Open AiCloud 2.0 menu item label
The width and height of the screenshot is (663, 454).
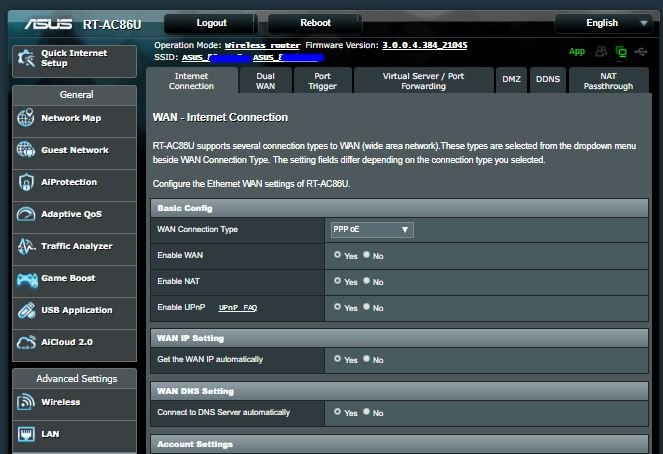click(67, 342)
